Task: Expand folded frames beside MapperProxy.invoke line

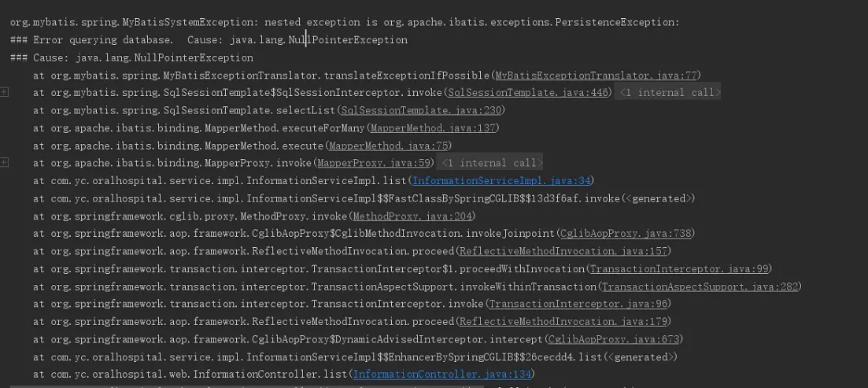Action: click(x=5, y=163)
